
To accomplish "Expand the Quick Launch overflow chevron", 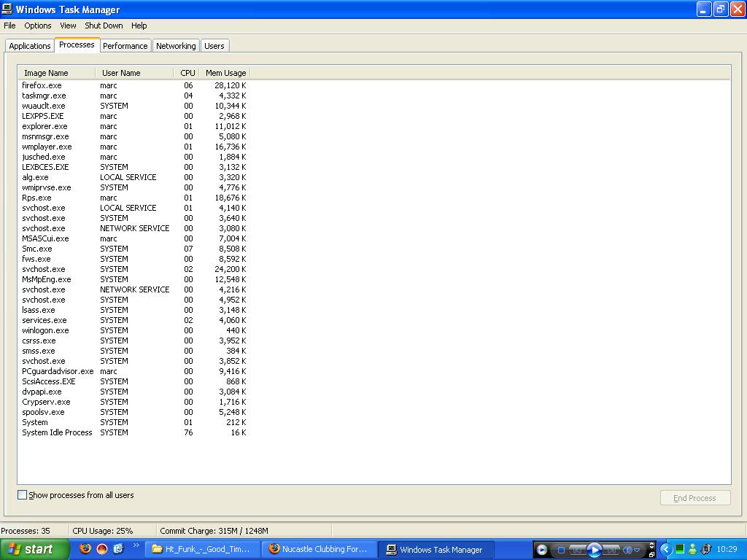I will 136,545.
